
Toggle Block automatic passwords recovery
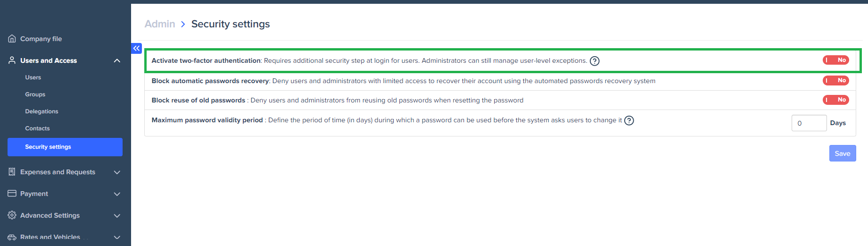[835, 80]
